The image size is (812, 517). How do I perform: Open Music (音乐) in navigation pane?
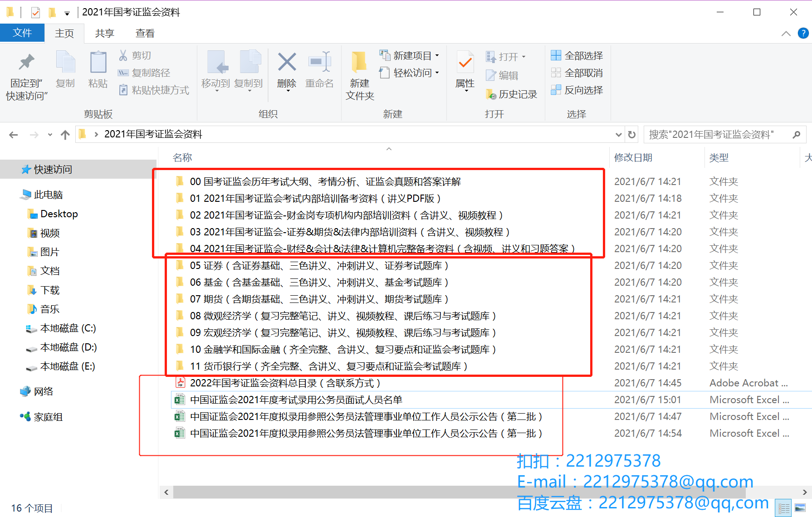pyautogui.click(x=44, y=309)
